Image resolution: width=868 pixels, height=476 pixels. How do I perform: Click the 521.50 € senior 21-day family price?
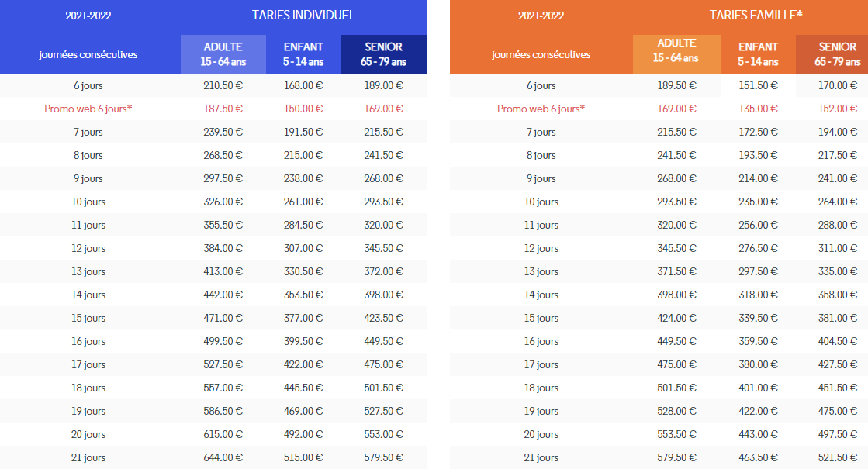(837, 457)
